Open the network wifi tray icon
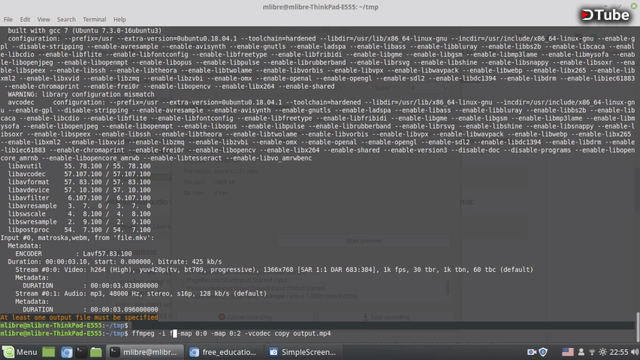The image size is (640, 360). point(592,352)
